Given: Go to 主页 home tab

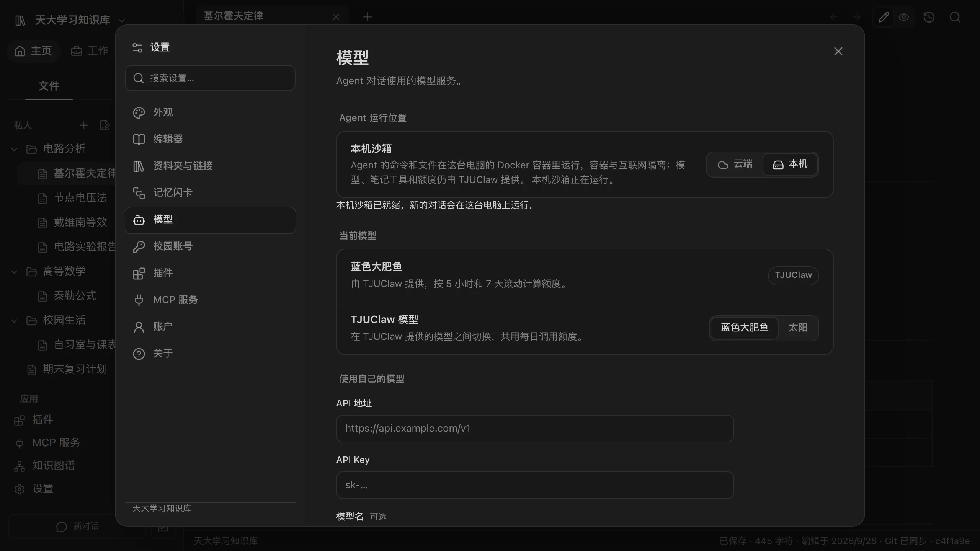Looking at the screenshot, I should (33, 51).
